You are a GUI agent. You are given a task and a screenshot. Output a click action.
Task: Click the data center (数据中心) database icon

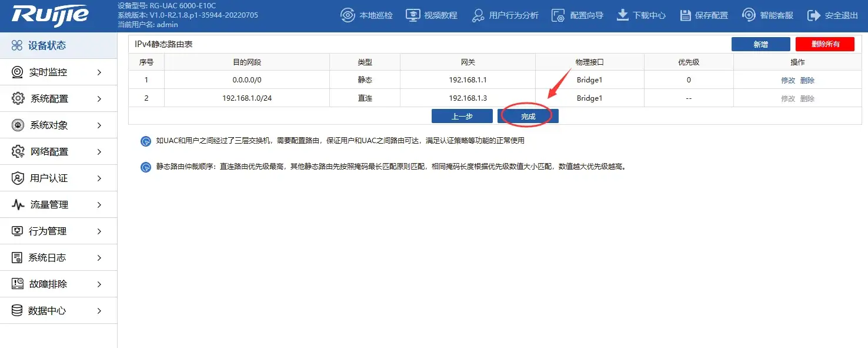(x=17, y=310)
